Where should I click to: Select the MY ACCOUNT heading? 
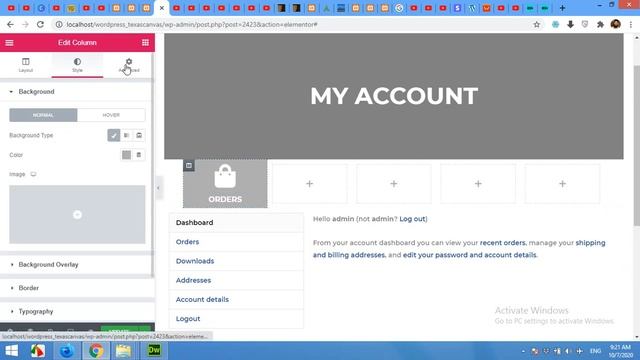click(394, 96)
